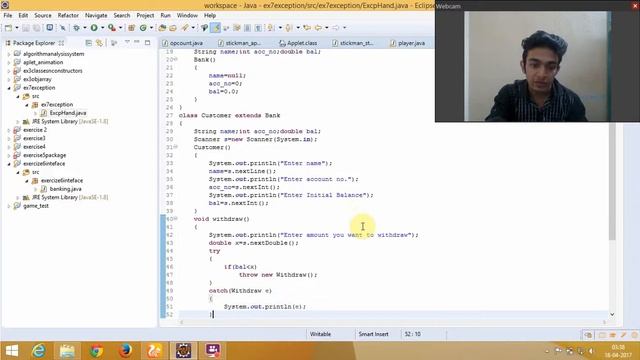Image resolution: width=640 pixels, height=360 pixels.
Task: Click the editor vertical scrollbar thumb
Action: (x=612, y=181)
